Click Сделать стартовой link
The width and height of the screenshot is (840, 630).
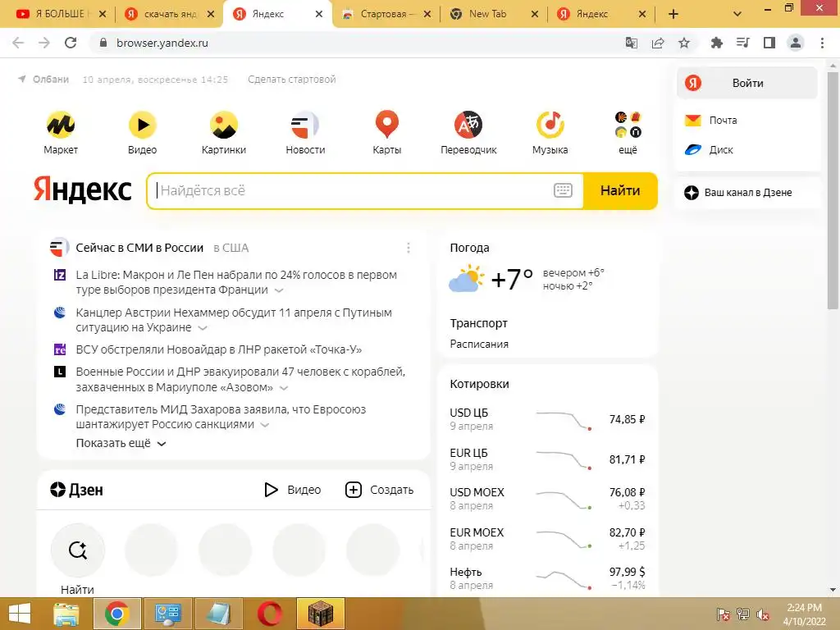click(x=292, y=80)
